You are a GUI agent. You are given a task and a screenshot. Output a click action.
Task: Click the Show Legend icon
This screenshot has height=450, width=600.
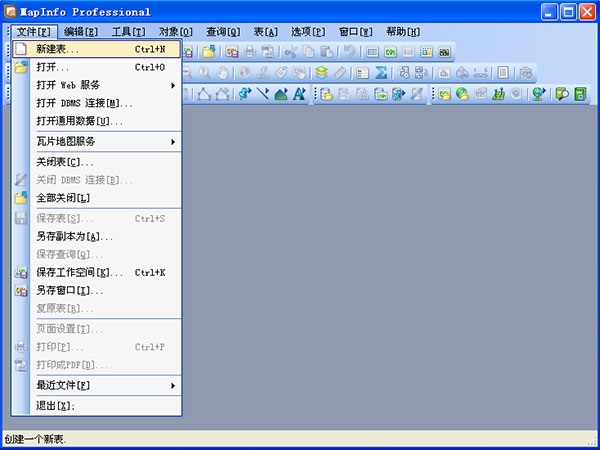click(x=362, y=73)
